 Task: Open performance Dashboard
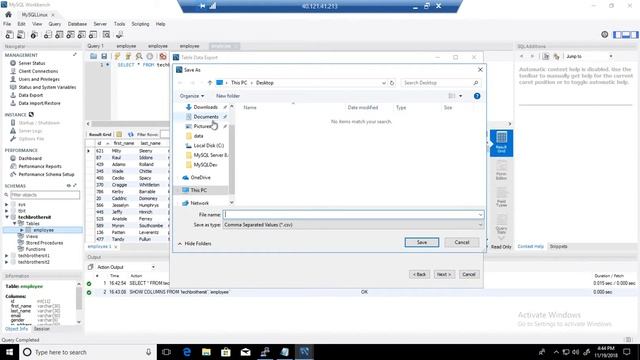30,158
